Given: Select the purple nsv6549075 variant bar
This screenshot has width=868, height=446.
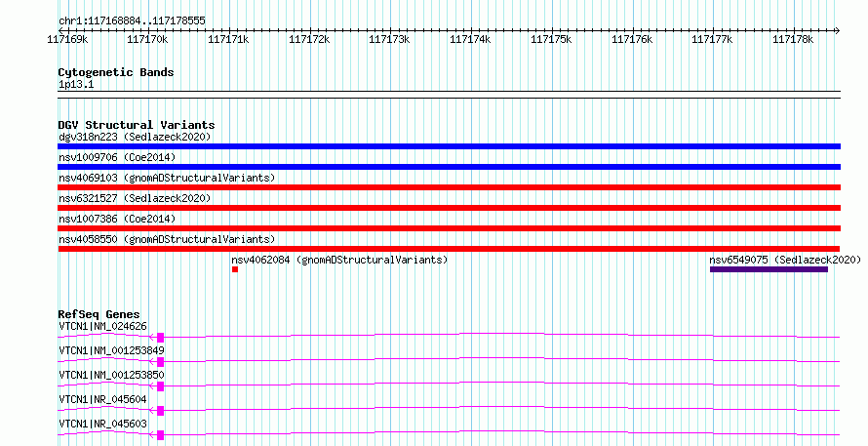Looking at the screenshot, I should pyautogui.click(x=769, y=269).
